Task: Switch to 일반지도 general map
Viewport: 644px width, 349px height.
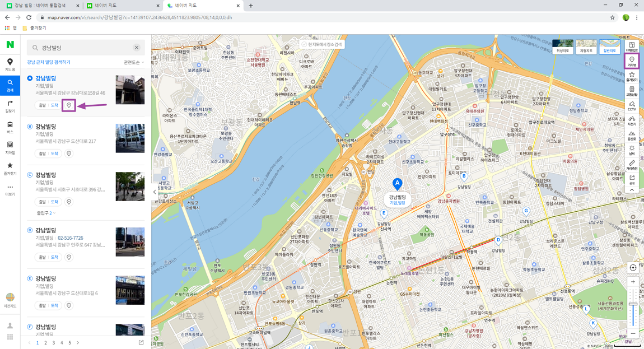Action: click(x=609, y=47)
